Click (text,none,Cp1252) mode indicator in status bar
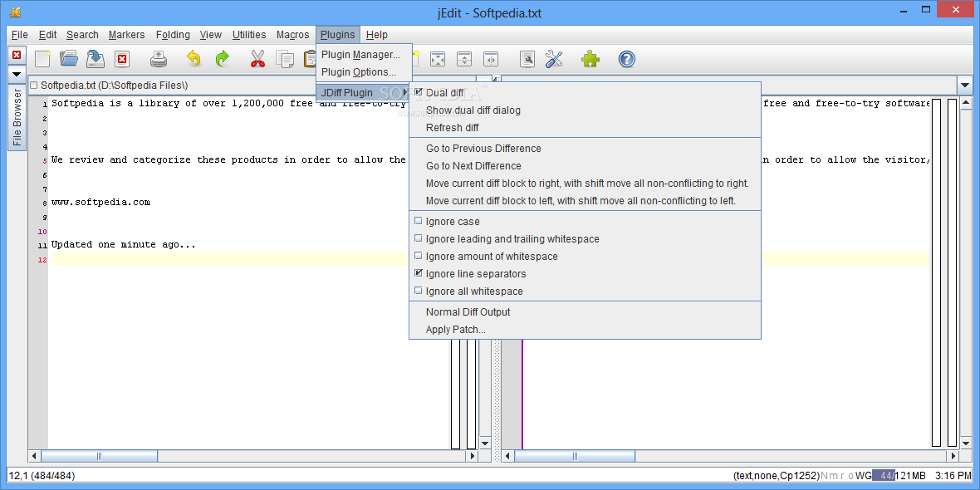Image resolution: width=980 pixels, height=490 pixels. (x=777, y=476)
